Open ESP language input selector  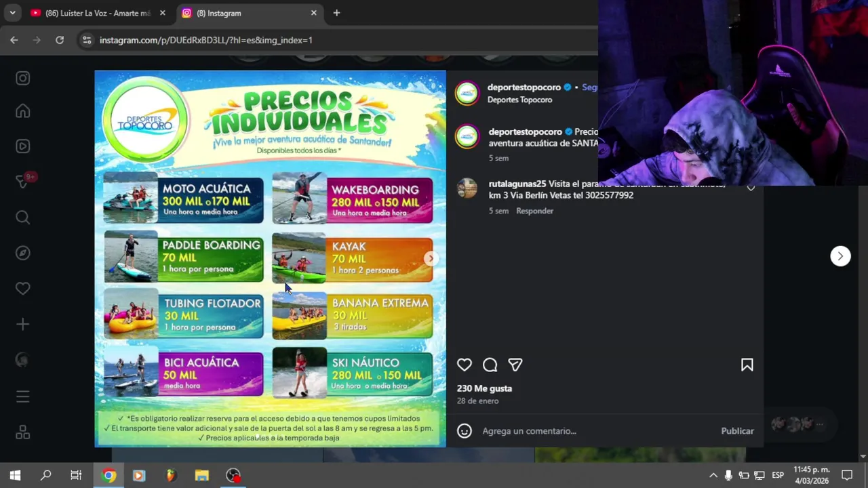tap(778, 475)
